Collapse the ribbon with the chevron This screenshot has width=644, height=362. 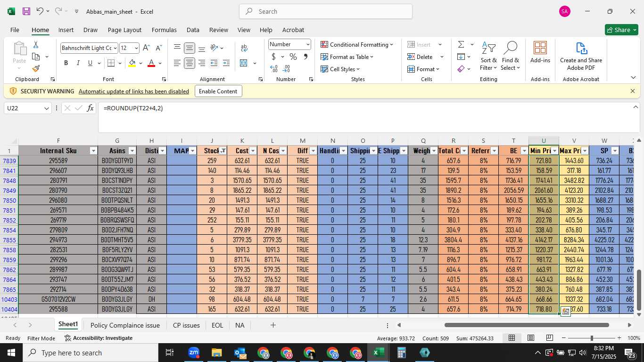tap(633, 77)
